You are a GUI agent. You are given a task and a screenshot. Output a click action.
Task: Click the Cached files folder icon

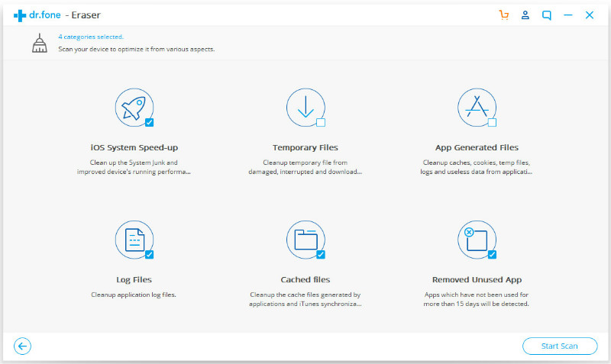[x=305, y=240]
